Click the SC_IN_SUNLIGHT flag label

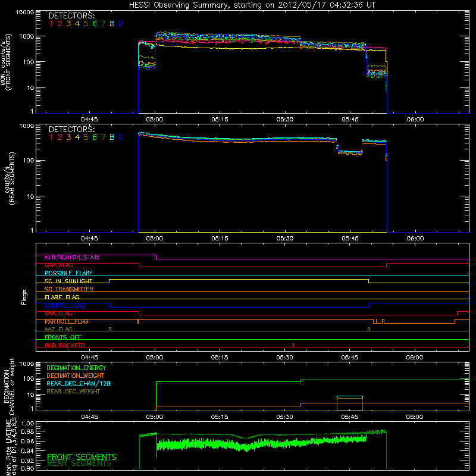click(x=68, y=281)
